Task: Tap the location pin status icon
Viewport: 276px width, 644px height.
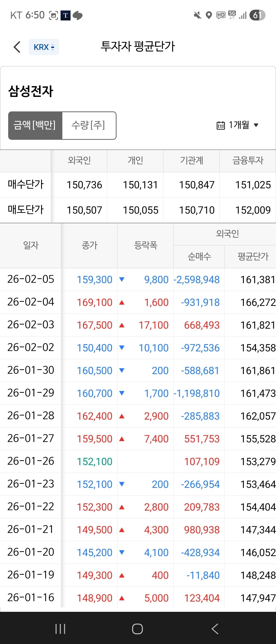Action: (x=209, y=16)
